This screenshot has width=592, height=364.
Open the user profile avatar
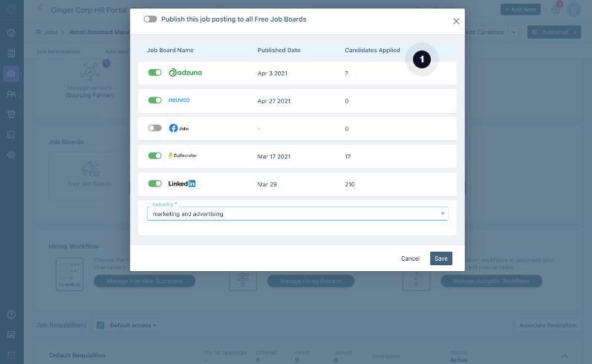(x=573, y=10)
